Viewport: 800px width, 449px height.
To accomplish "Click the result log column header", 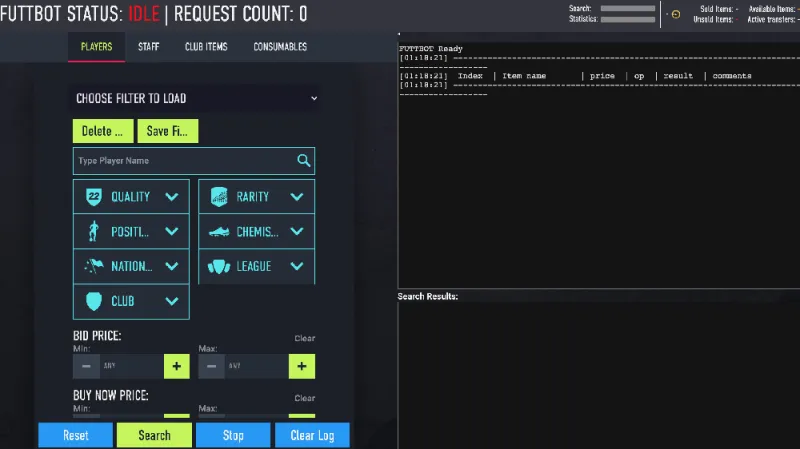I will click(678, 76).
